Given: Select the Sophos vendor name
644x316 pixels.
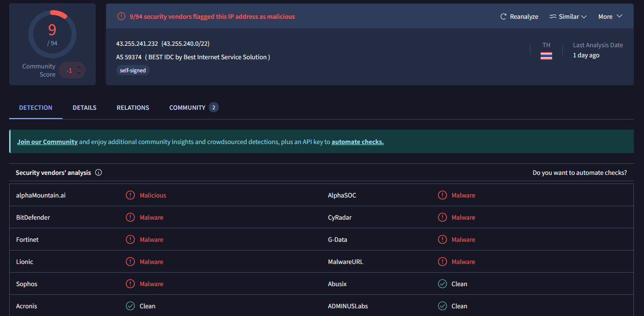Looking at the screenshot, I should 26,284.
